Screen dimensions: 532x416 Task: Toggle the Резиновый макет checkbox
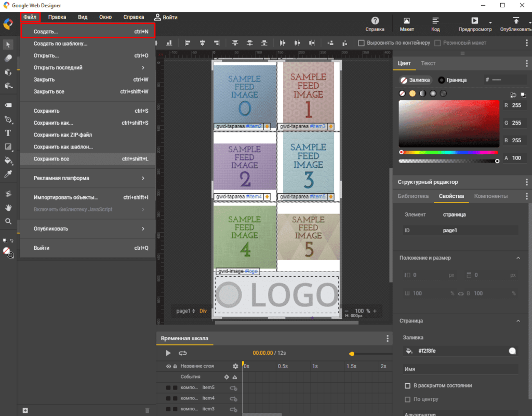(x=437, y=43)
